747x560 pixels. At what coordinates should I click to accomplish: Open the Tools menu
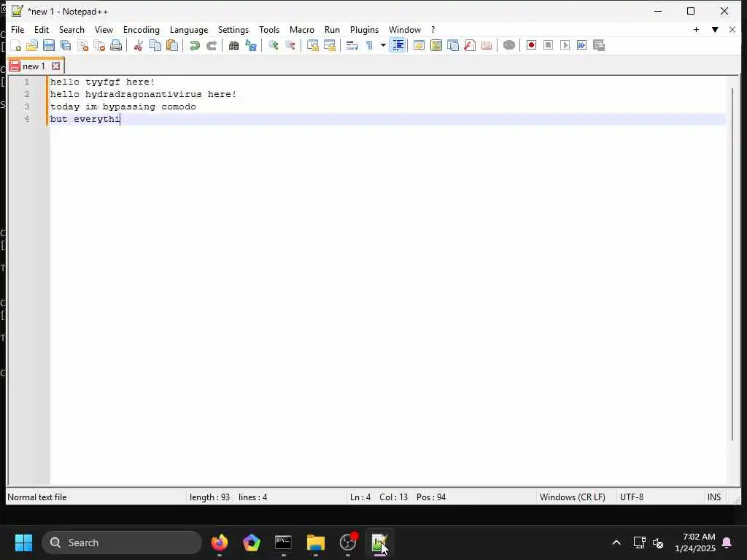(269, 29)
